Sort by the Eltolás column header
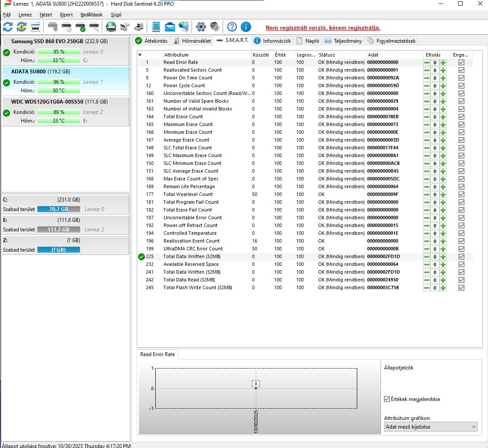The width and height of the screenshot is (488, 448). (x=436, y=55)
